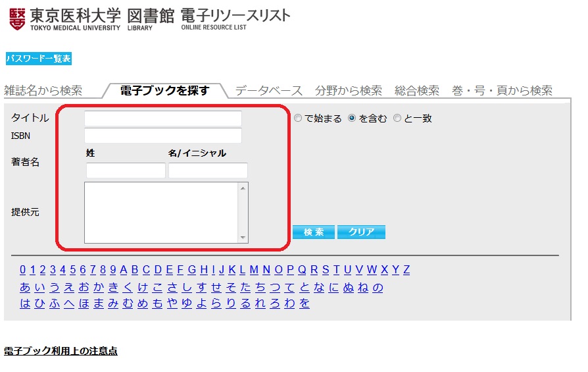Click the author 姓 input field
The image size is (588, 372).
(x=126, y=171)
